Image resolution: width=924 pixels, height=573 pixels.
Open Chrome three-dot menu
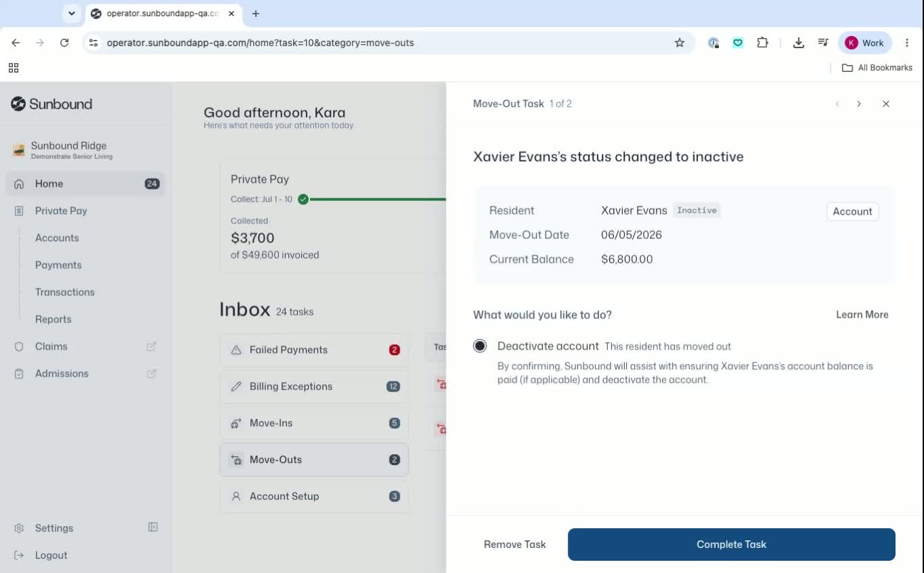(907, 43)
